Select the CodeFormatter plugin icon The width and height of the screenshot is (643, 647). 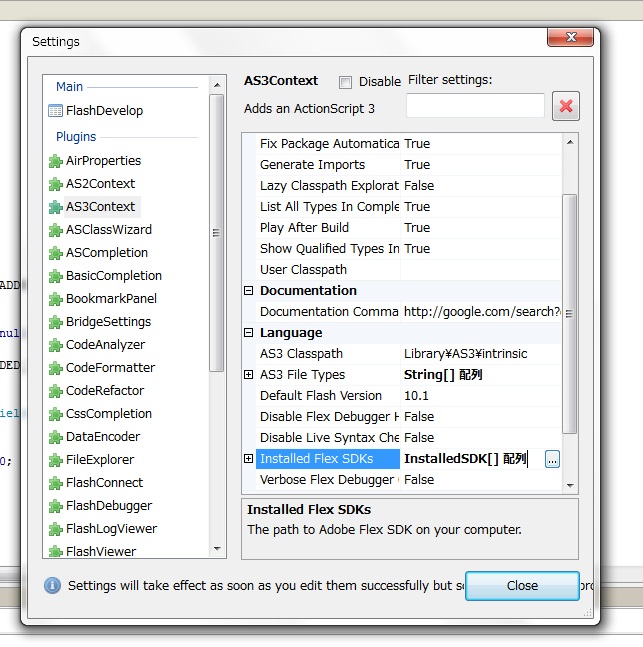[55, 368]
